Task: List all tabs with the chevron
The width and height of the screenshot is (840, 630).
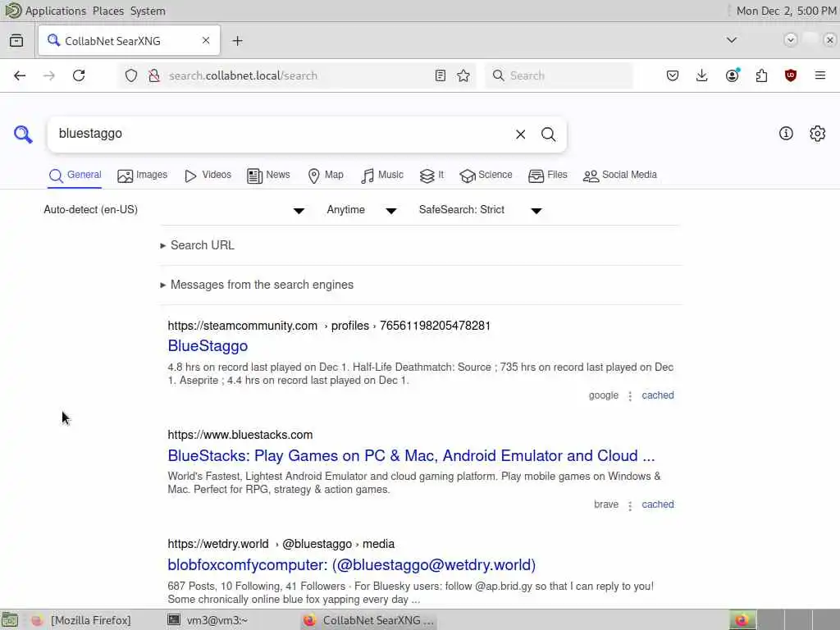Action: [731, 40]
